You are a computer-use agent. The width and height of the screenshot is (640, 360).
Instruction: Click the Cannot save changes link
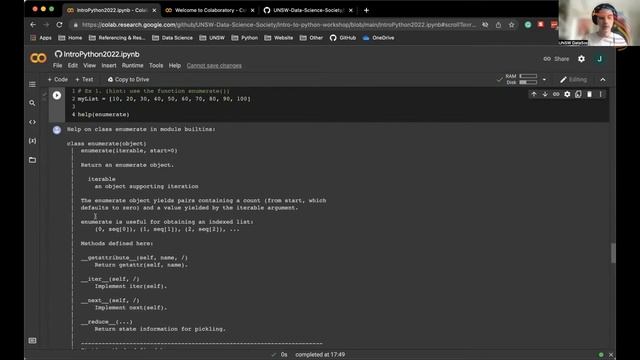coord(214,65)
